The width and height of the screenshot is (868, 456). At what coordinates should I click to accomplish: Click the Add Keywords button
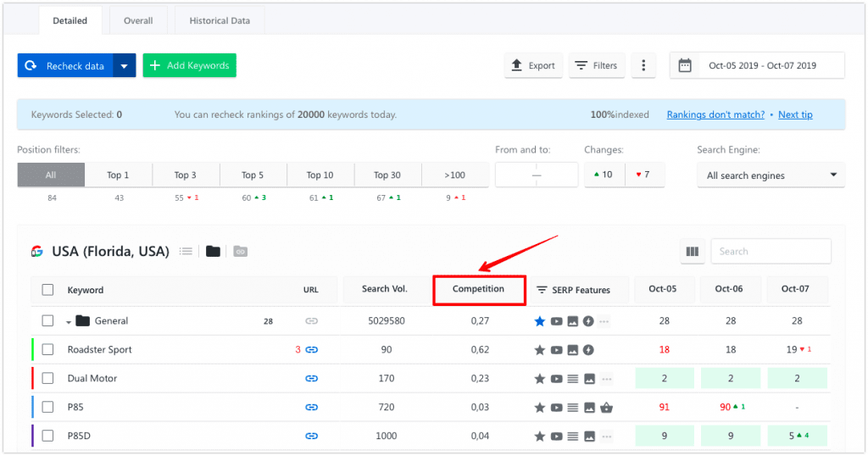click(189, 65)
